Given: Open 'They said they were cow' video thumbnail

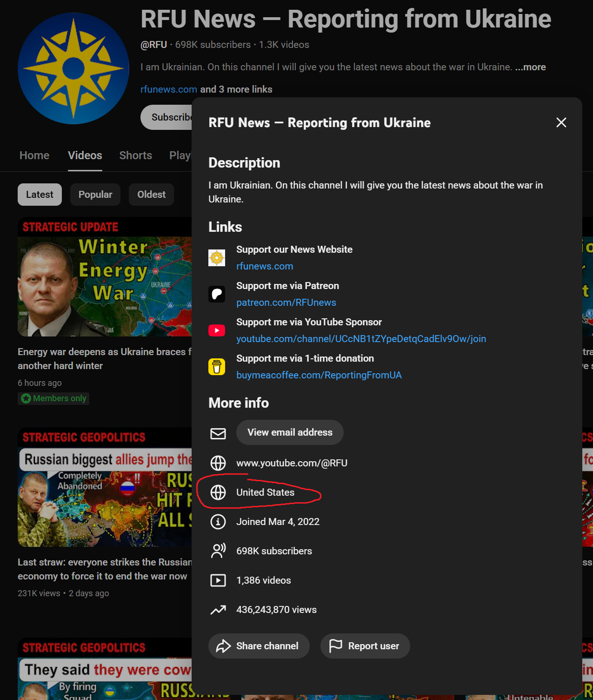Looking at the screenshot, I should pos(105,669).
